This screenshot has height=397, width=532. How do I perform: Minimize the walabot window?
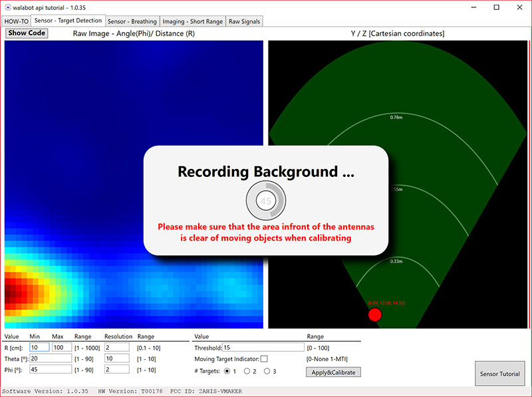click(x=474, y=7)
